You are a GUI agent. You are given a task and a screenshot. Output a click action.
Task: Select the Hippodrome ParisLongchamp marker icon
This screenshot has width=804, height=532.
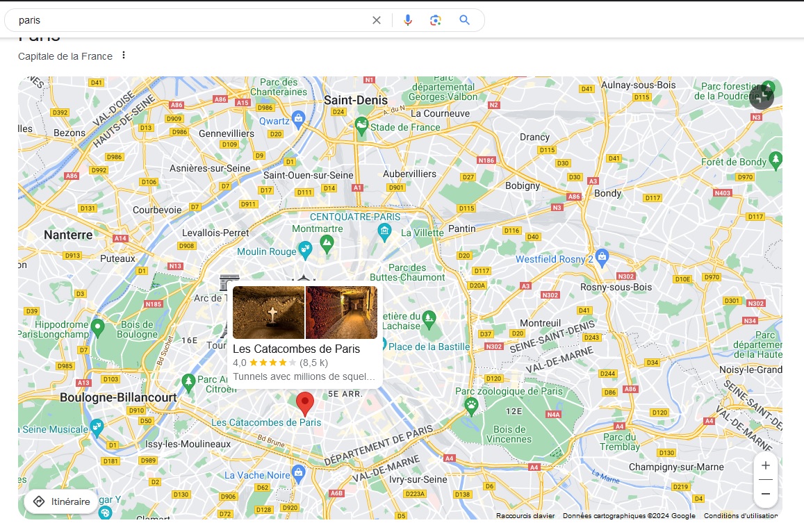(x=97, y=327)
